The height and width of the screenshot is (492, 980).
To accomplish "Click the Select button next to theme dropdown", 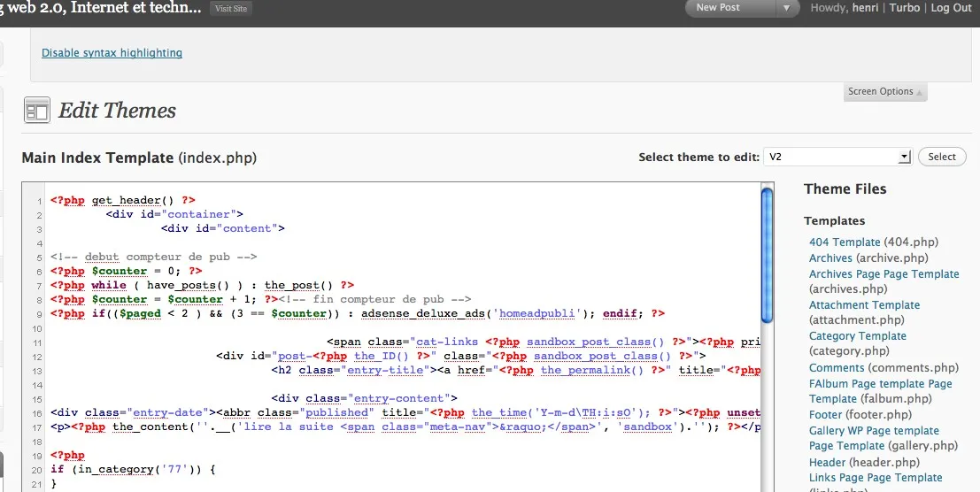I will coord(942,157).
